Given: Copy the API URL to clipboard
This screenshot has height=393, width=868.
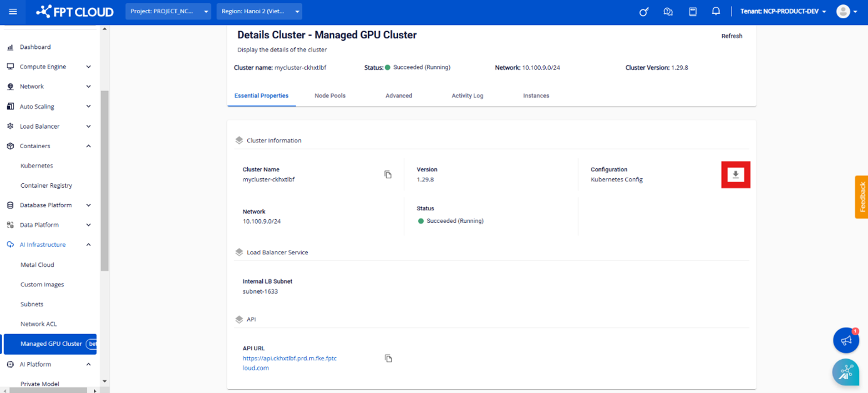Looking at the screenshot, I should click(388, 359).
